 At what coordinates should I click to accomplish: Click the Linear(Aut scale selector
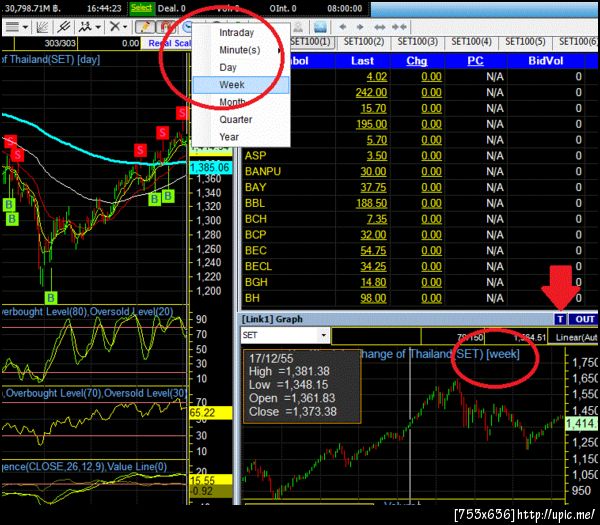575,337
